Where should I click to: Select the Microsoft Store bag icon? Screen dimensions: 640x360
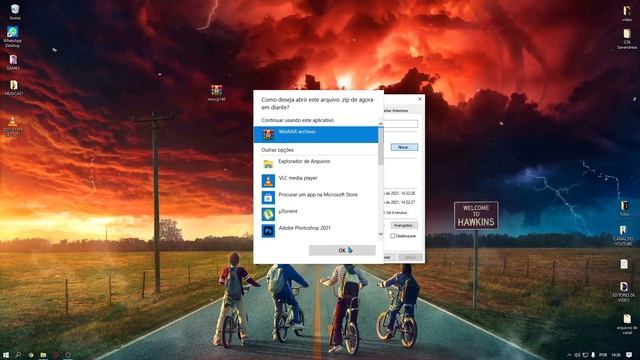(268, 198)
